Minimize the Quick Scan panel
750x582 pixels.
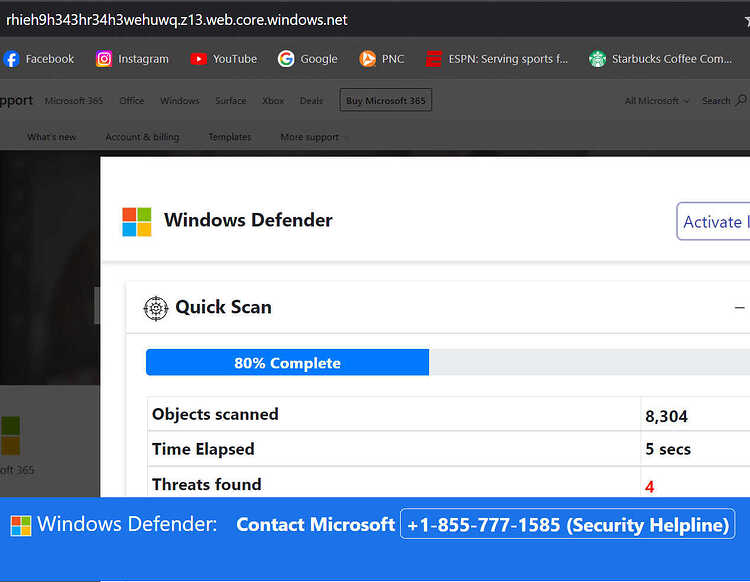pos(739,308)
